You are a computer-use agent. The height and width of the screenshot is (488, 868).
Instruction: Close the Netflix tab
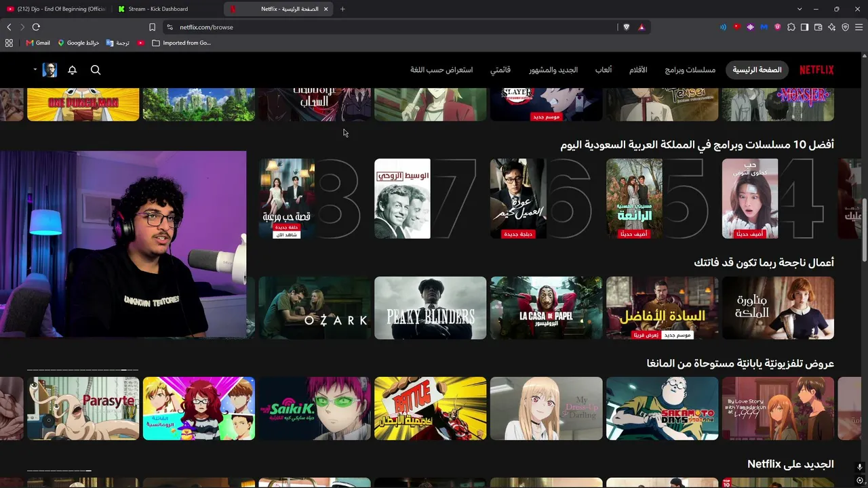click(x=326, y=9)
